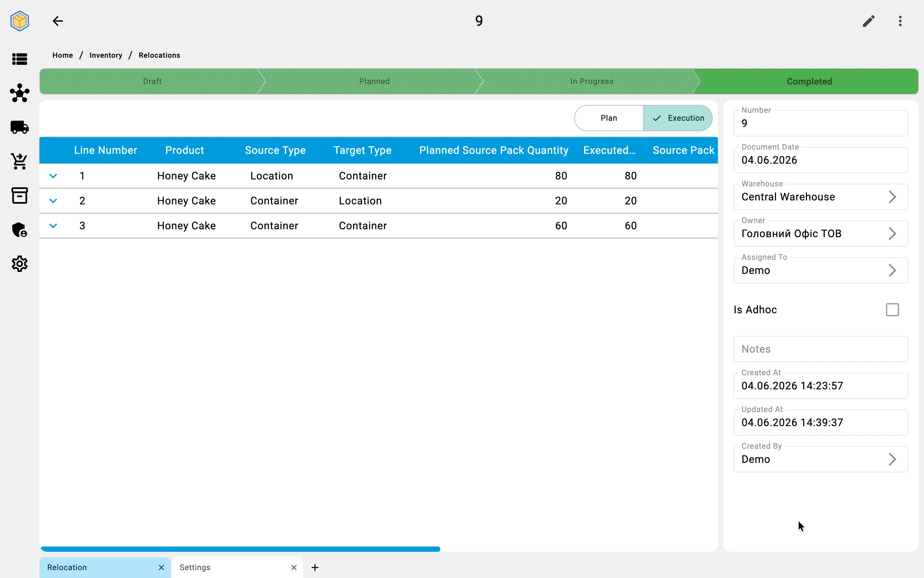Screen dimensions: 924x578
Task: Close the Settings tab
Action: coord(294,568)
